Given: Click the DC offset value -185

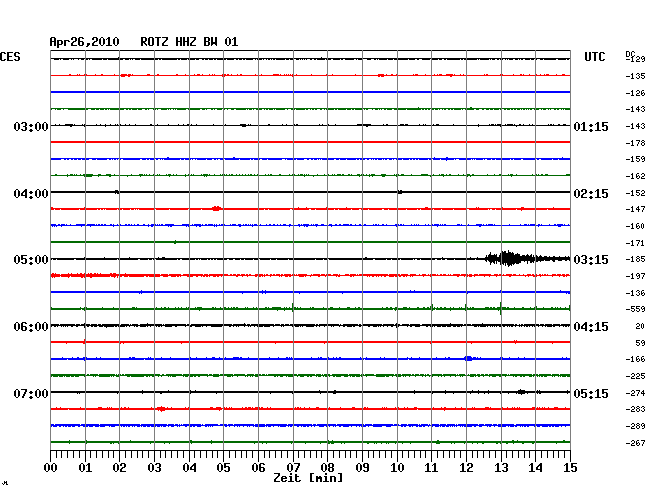Looking at the screenshot, I should [635, 259].
